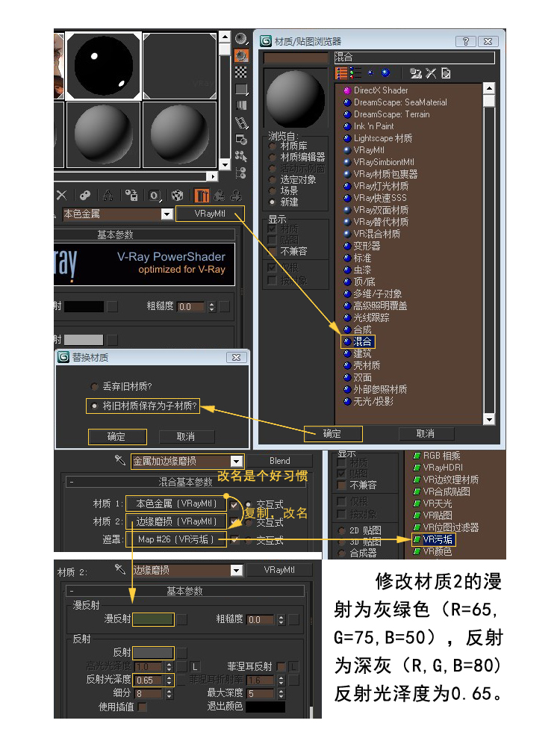The width and height of the screenshot is (560, 747).
Task: Choose 丢弃旧材质? option
Action: [x=94, y=386]
